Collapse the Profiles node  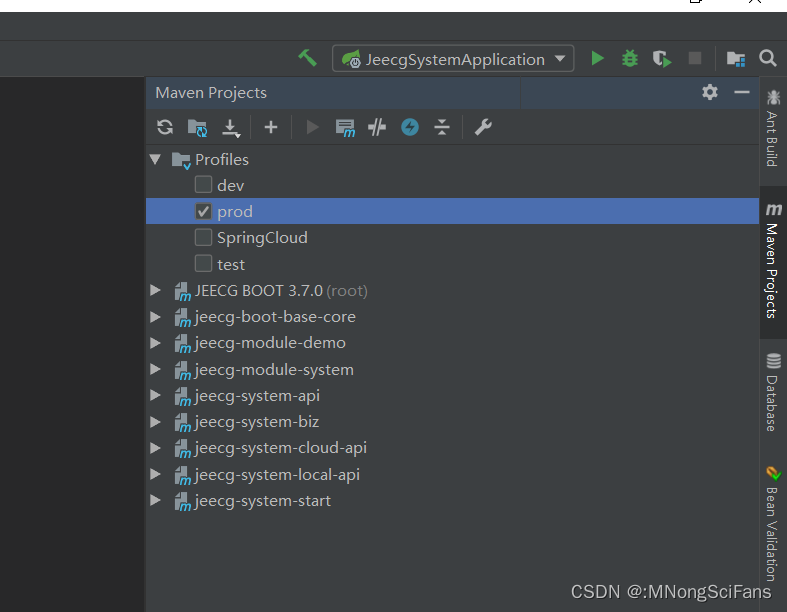click(155, 160)
